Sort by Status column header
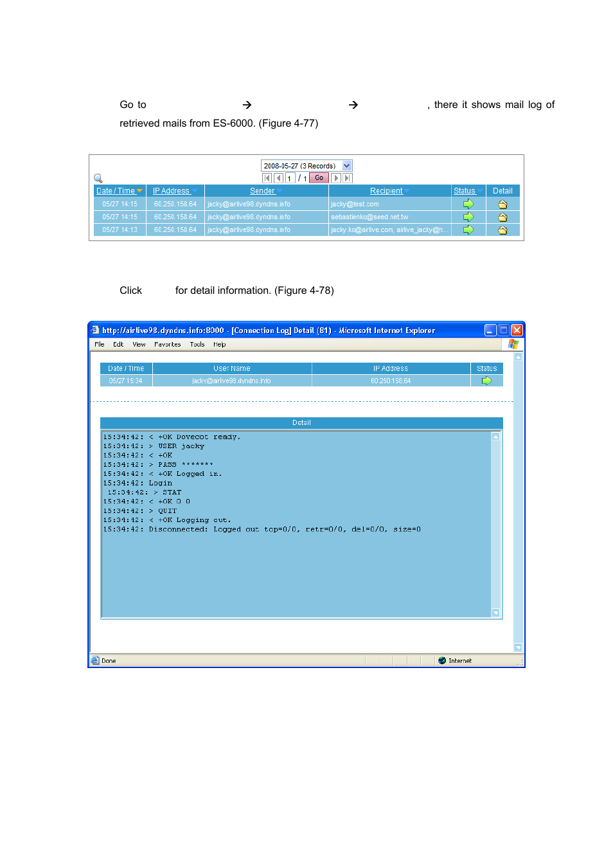 (468, 191)
